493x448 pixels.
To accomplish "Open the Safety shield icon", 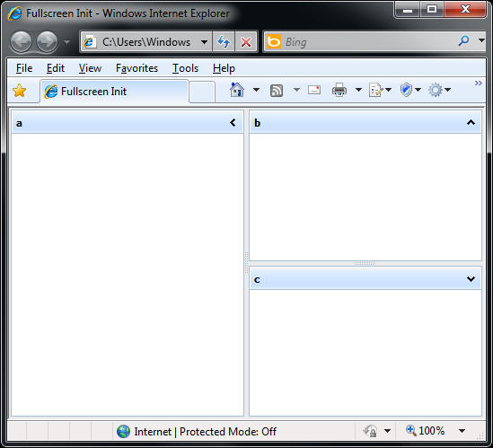I will coord(406,90).
